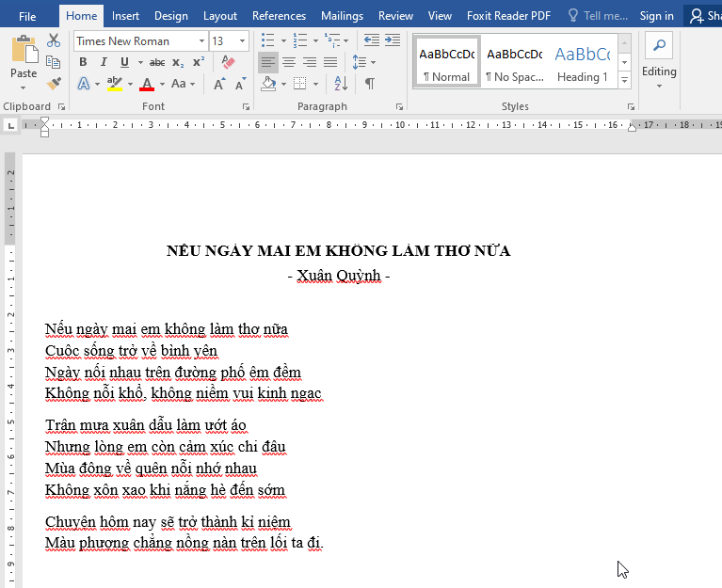This screenshot has height=588, width=722.
Task: Click the Grow Font icon
Action: 219,84
